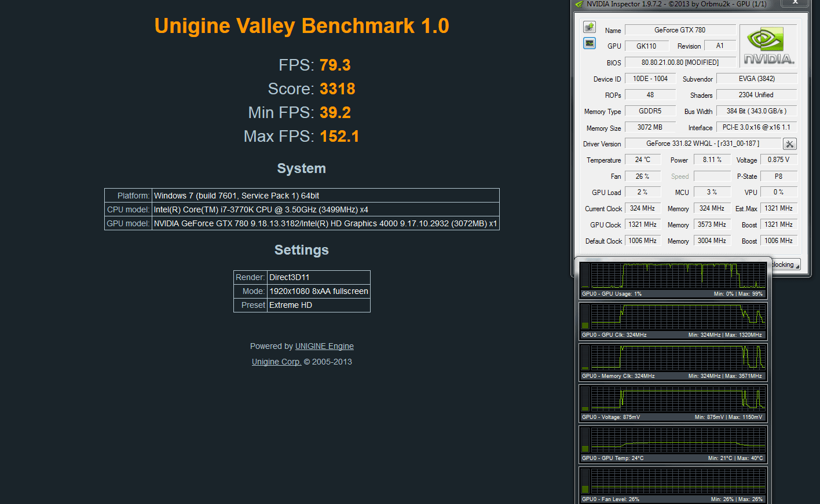Screen dimensions: 820x504
Task: Click the Min FPS value 39.2
Action: (335, 112)
